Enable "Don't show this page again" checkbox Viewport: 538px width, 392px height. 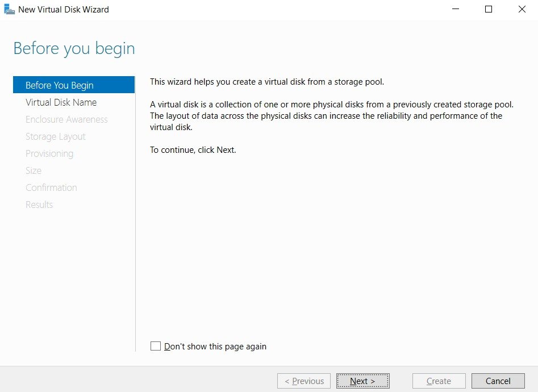click(156, 346)
